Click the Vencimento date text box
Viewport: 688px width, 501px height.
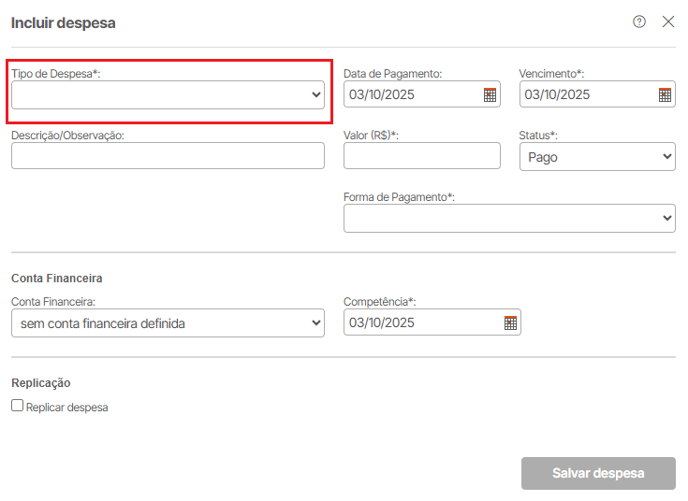585,95
